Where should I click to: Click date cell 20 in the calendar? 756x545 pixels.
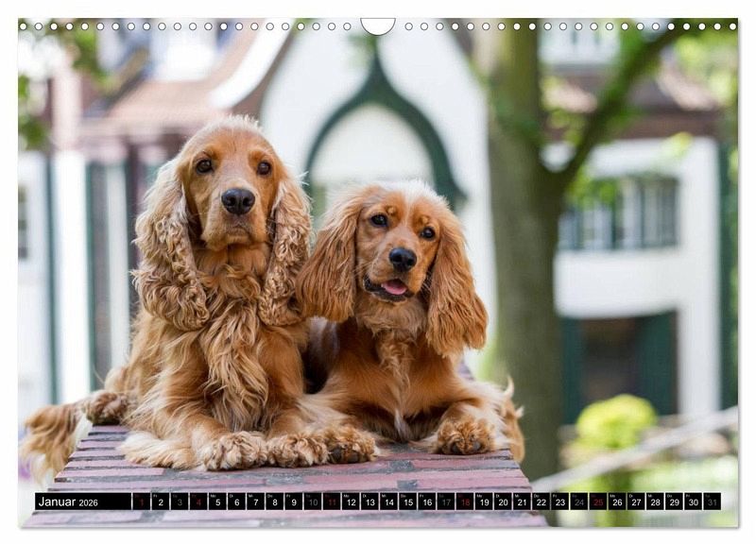[x=503, y=502]
